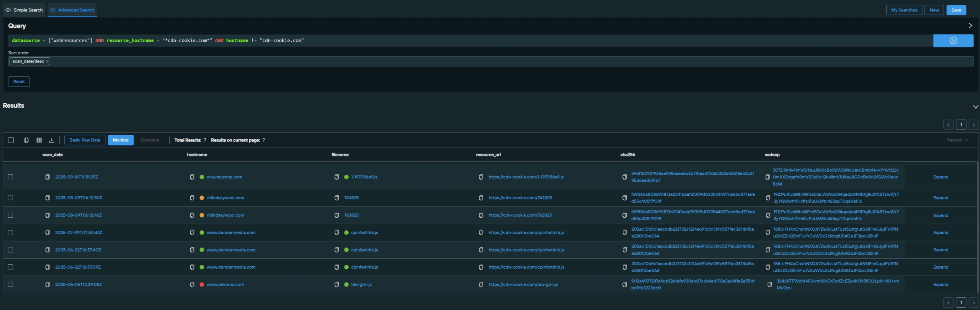Click the copy selected rows toolbar icon
980x310 pixels.
point(26,140)
